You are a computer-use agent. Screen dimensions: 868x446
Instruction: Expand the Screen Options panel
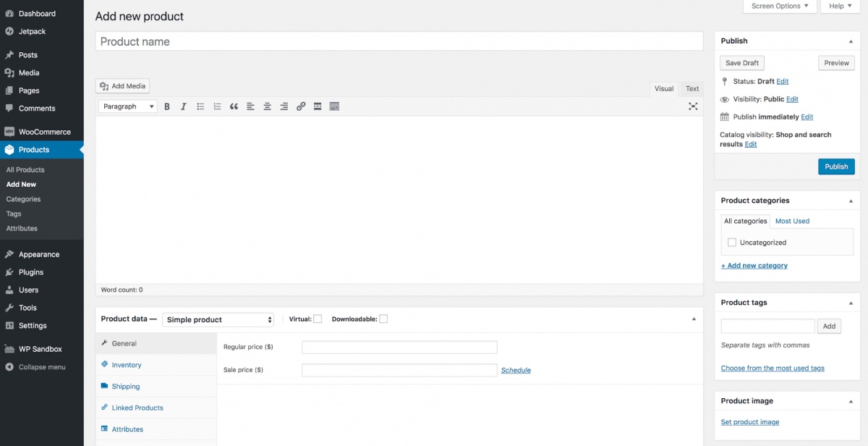click(779, 7)
